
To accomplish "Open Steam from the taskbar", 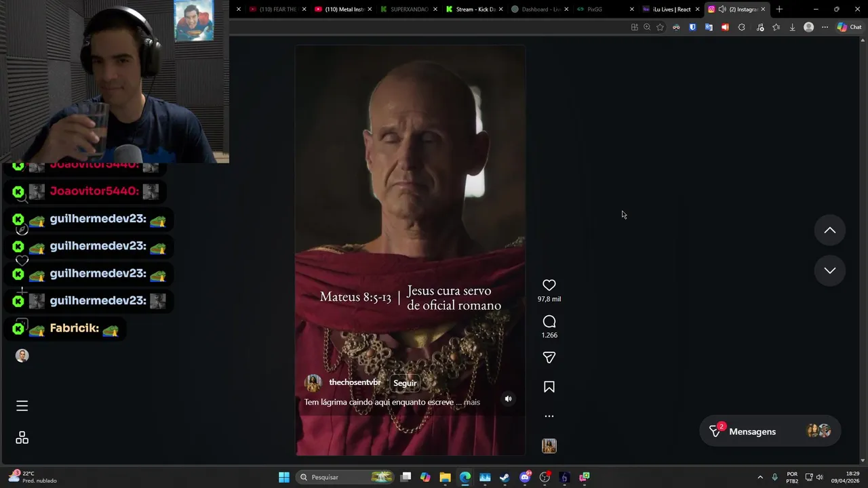I will pos(505,477).
